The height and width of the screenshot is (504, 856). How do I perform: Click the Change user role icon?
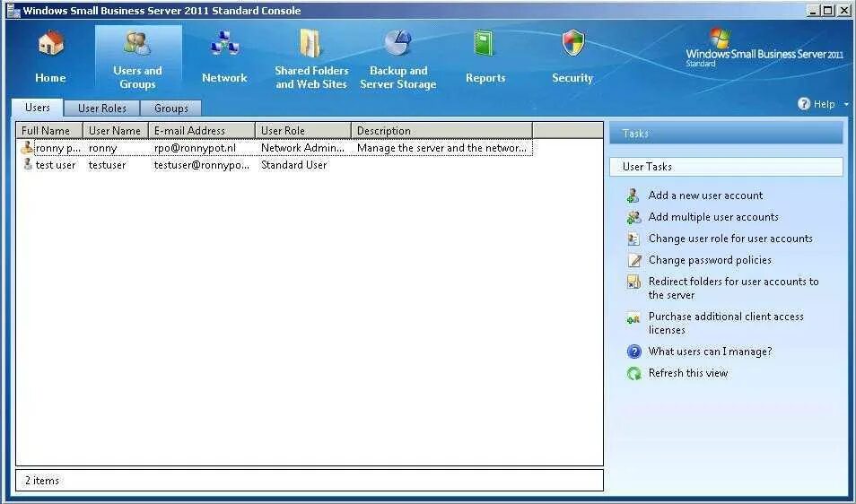point(633,239)
